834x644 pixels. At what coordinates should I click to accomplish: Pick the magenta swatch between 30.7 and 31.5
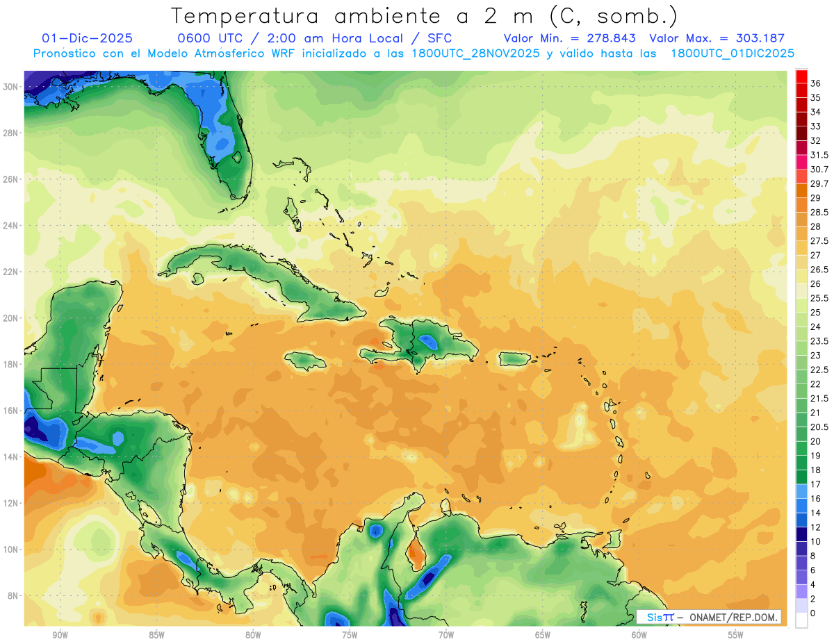coord(801,162)
